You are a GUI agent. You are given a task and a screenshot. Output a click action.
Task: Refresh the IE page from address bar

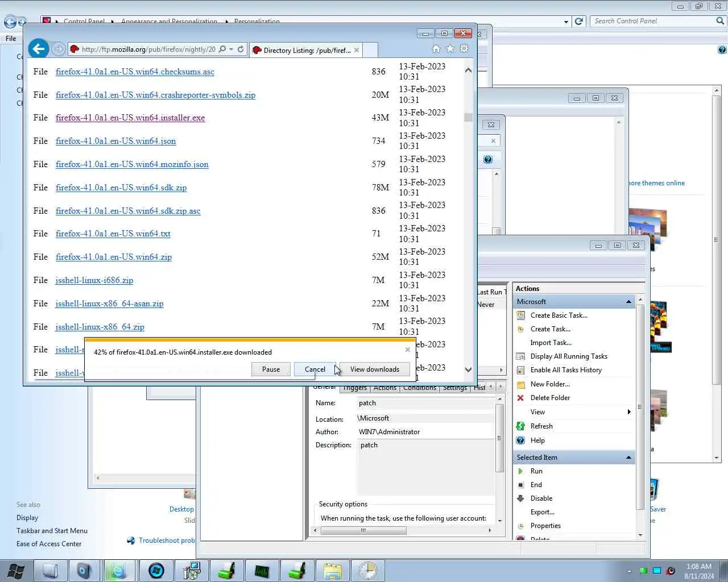coord(241,49)
